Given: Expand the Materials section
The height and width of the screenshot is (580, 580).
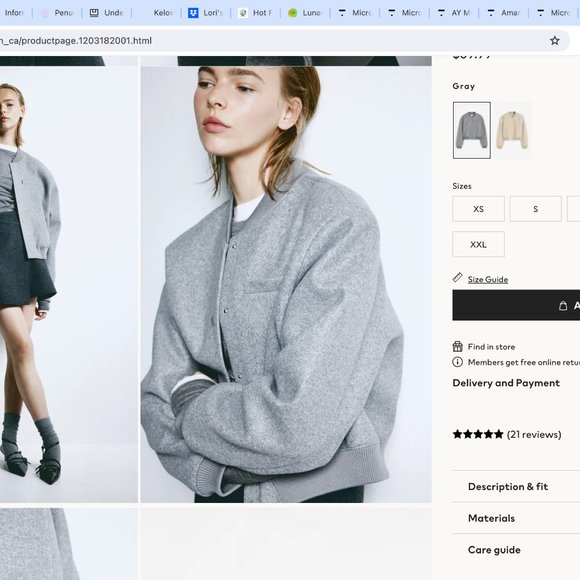Looking at the screenshot, I should (516, 518).
